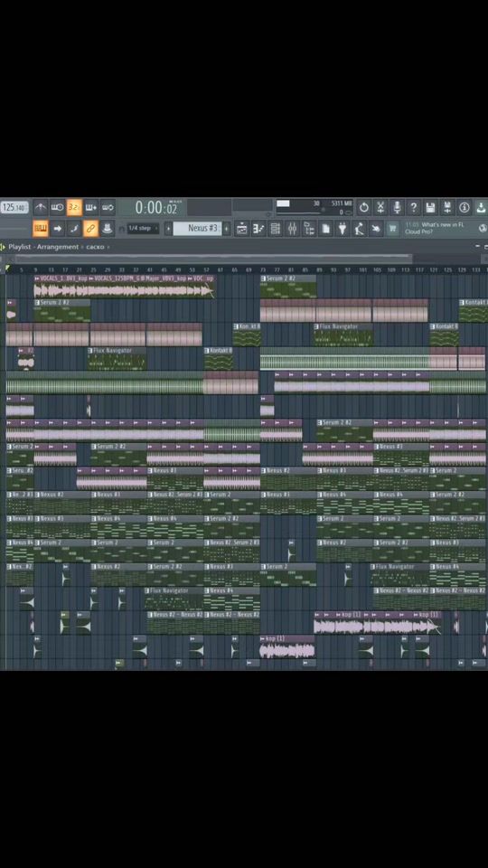Click the globe icon beside news panel
488x868 pixels.
(x=483, y=228)
